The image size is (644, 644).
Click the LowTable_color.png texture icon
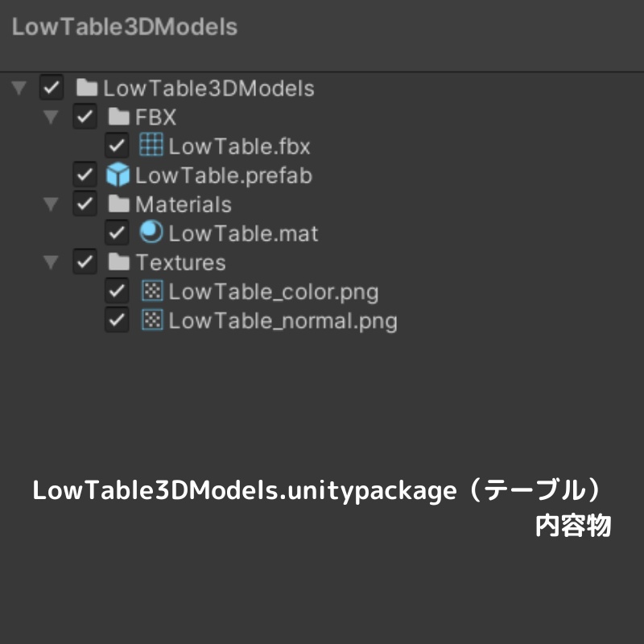[x=151, y=291]
